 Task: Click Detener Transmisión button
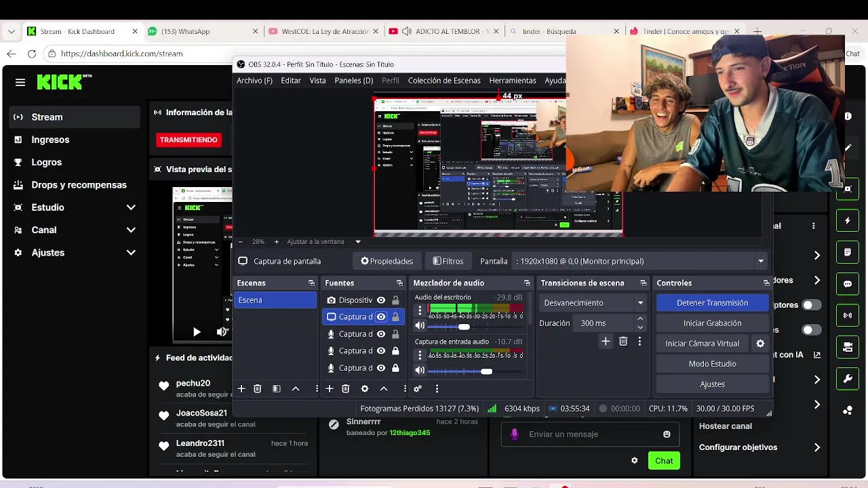point(712,303)
